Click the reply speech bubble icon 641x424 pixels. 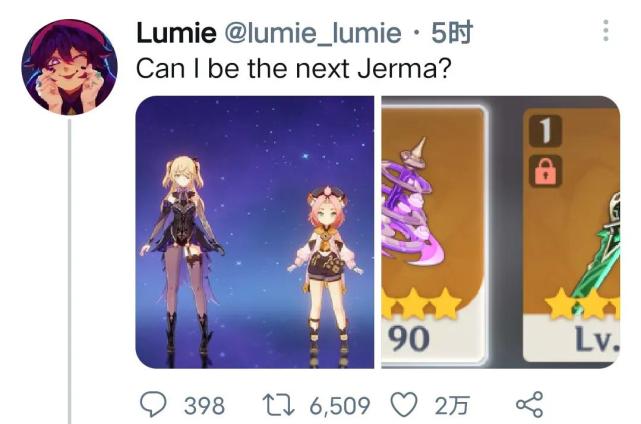[153, 404]
